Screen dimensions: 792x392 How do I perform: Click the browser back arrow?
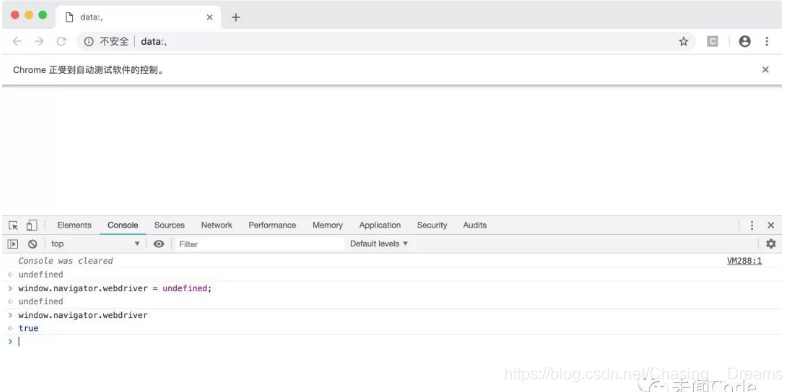click(17, 41)
